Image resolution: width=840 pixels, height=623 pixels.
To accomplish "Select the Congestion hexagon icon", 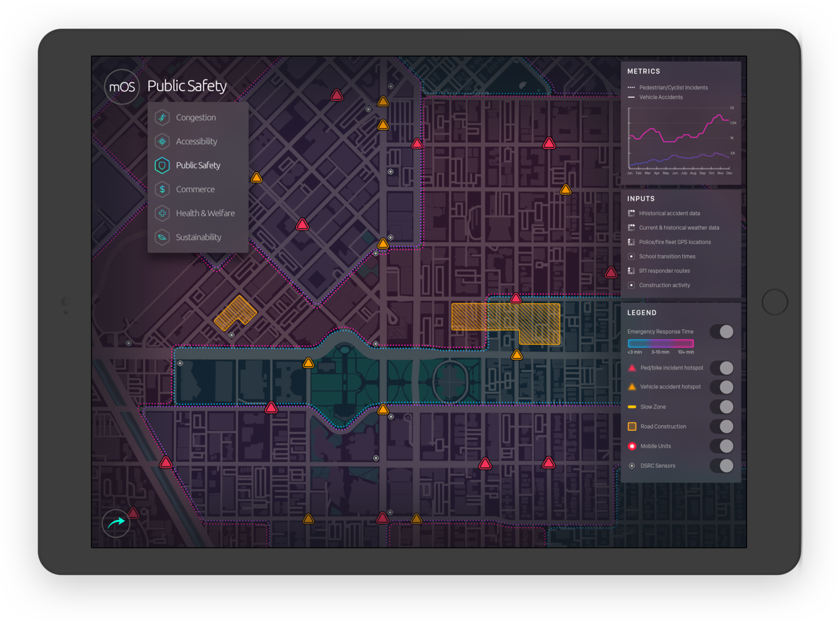I will point(162,118).
